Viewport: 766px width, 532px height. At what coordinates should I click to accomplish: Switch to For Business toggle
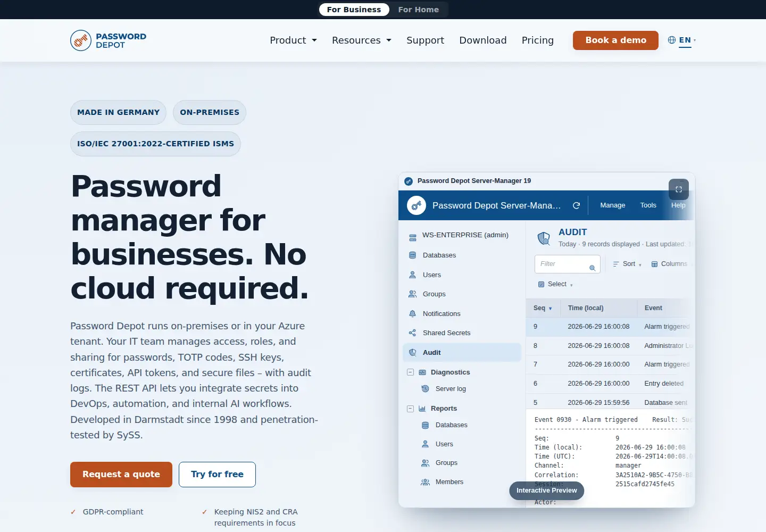354,10
